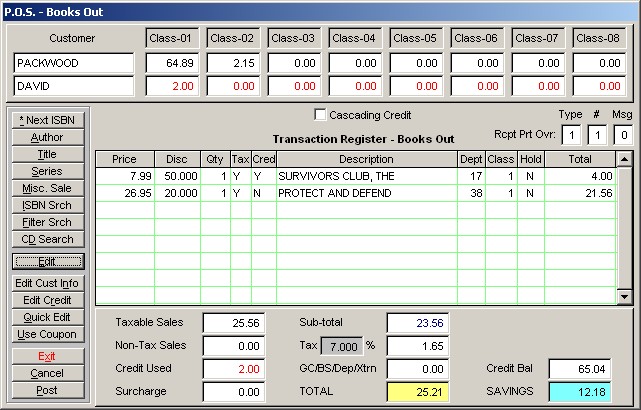Image resolution: width=641 pixels, height=410 pixels.
Task: Click the Class-03 header button
Action: tap(294, 38)
